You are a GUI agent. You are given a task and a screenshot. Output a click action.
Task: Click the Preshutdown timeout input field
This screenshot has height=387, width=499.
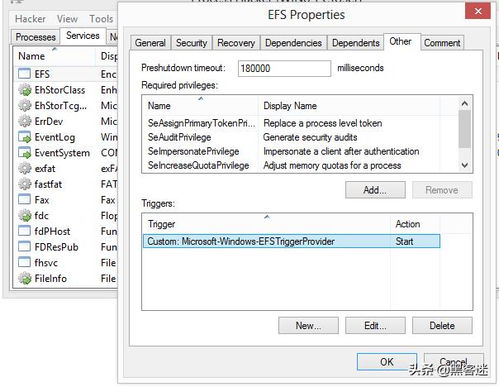coord(284,69)
